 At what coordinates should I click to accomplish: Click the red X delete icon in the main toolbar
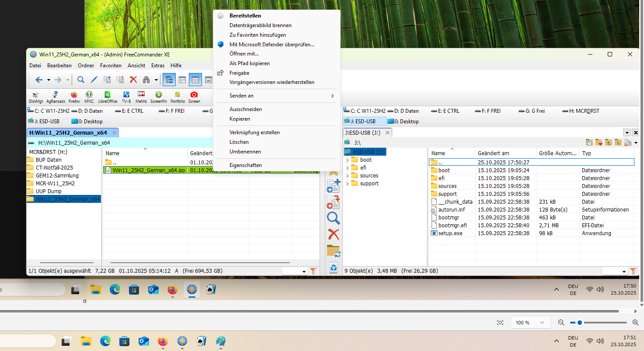[x=133, y=80]
